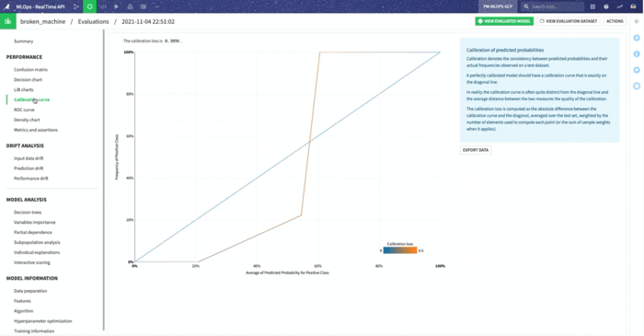Click the x-axis label Average of Predicted Probability
Viewport: 644px width, 336px height.
287,272
